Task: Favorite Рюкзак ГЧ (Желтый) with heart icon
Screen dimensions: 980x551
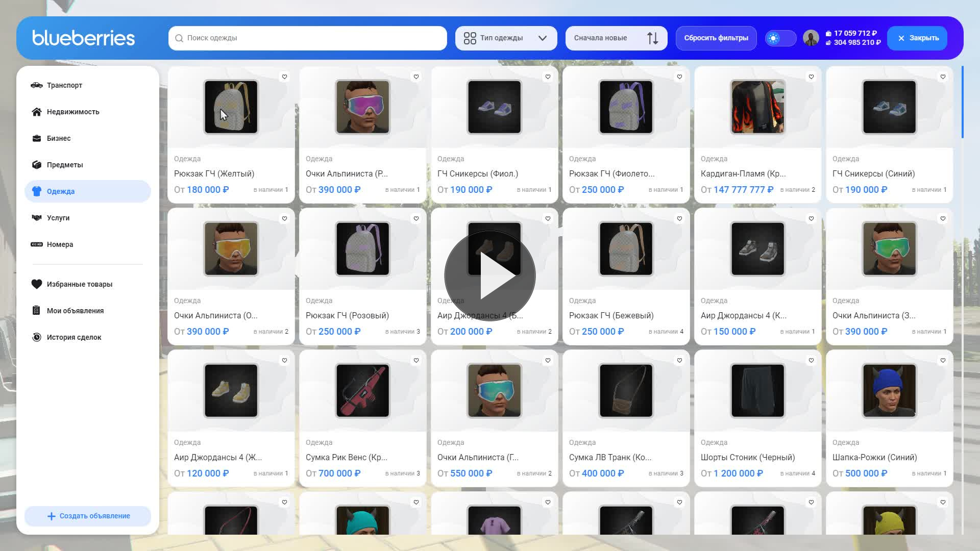Action: coord(284,77)
